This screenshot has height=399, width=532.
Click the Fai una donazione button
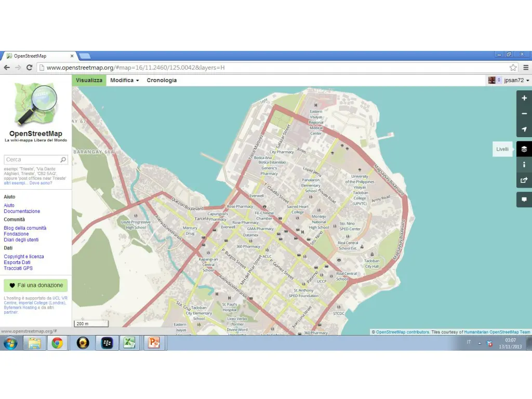click(x=36, y=285)
